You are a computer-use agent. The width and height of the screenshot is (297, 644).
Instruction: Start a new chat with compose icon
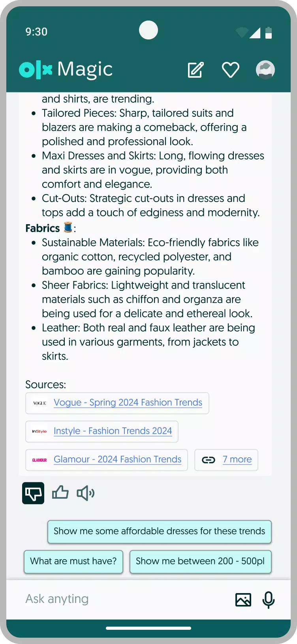click(x=195, y=70)
